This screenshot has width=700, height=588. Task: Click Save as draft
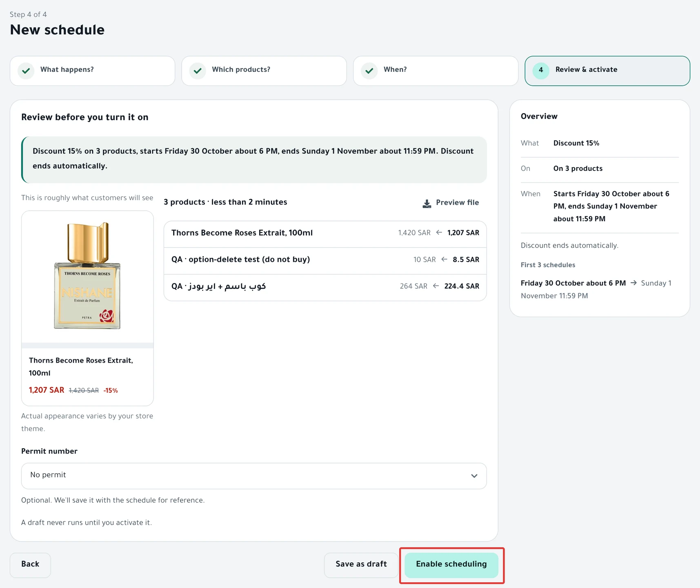pyautogui.click(x=361, y=565)
